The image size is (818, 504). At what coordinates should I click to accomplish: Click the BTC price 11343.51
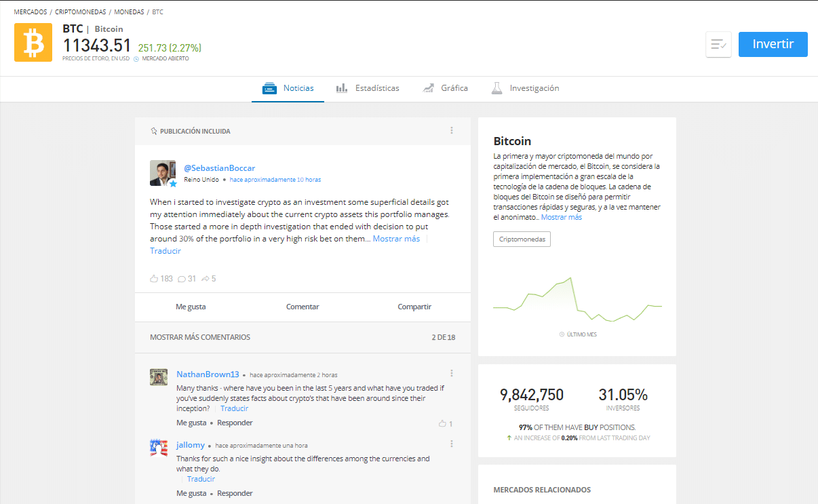tap(97, 45)
